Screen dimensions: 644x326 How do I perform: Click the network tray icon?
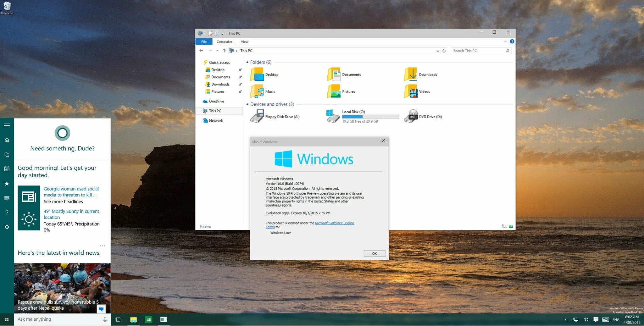(x=576, y=319)
